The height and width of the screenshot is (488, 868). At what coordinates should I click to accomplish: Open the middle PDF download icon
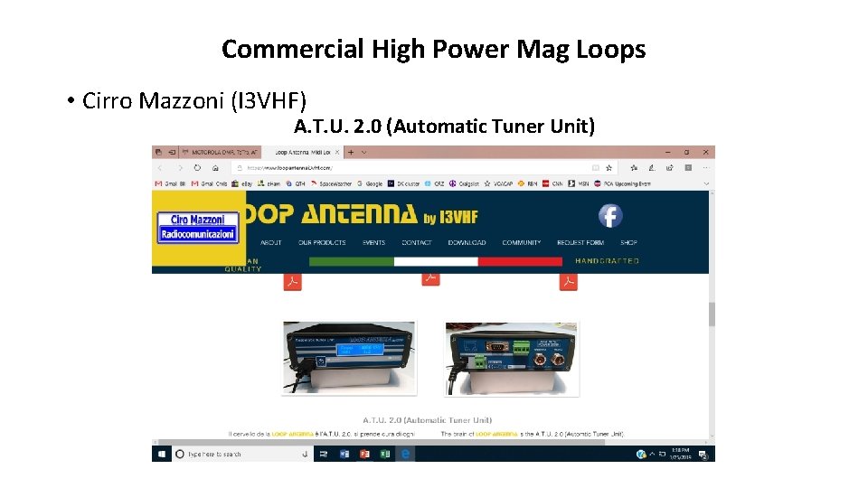point(430,279)
